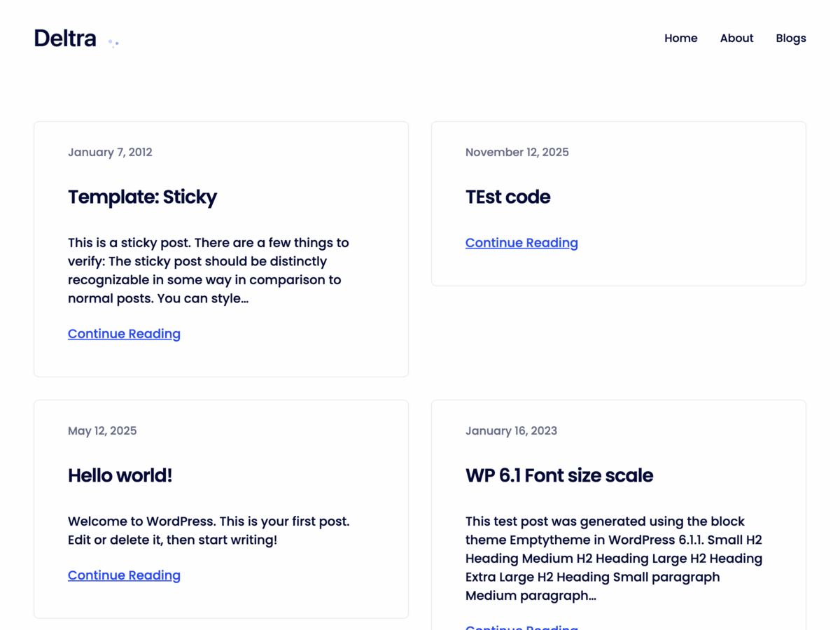Open the Home menu item
Viewport: 840px width, 630px height.
pos(680,38)
